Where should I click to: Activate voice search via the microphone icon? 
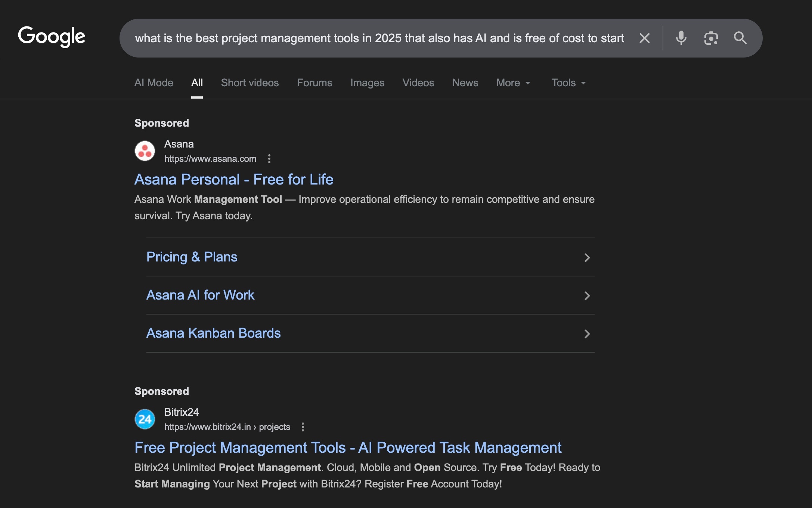point(681,38)
